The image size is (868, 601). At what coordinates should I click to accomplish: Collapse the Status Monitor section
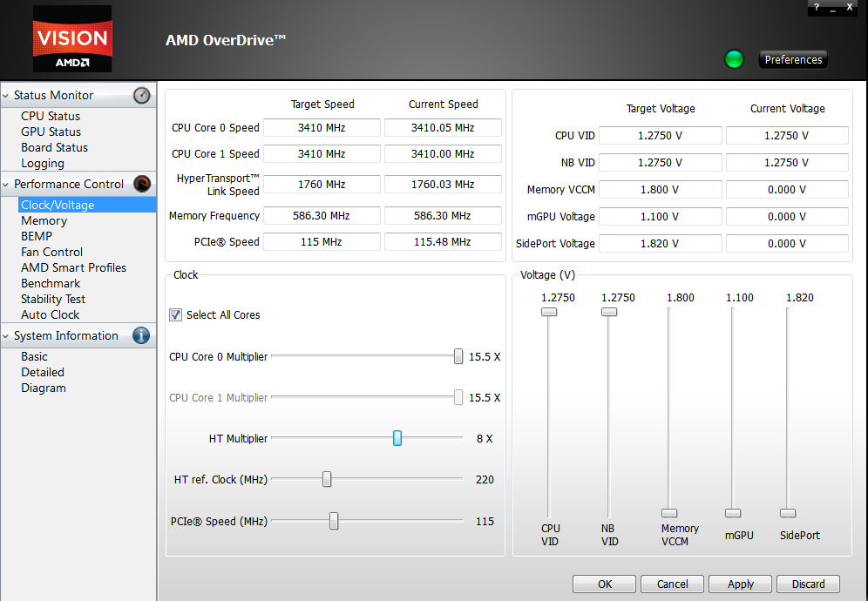(x=5, y=96)
